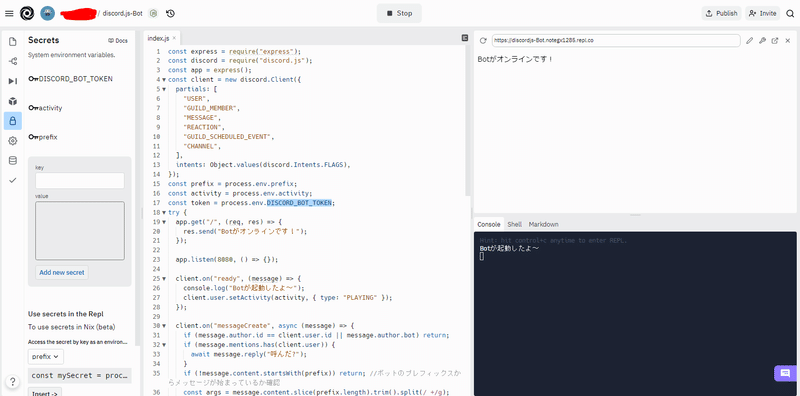The height and width of the screenshot is (396, 800).
Task: Open the prefix secret dropdown
Action: pyautogui.click(x=45, y=357)
